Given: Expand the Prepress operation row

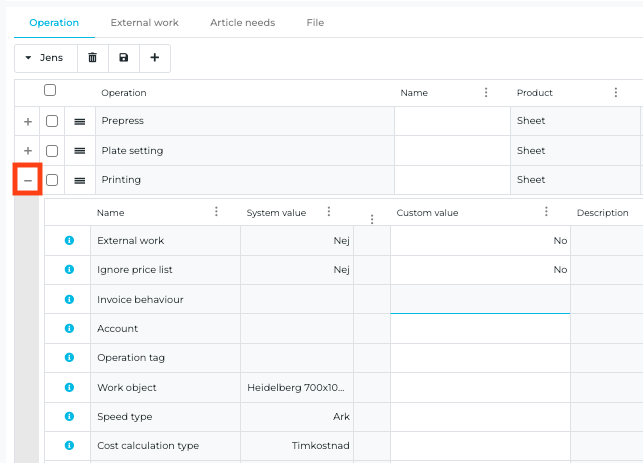Looking at the screenshot, I should [28, 121].
